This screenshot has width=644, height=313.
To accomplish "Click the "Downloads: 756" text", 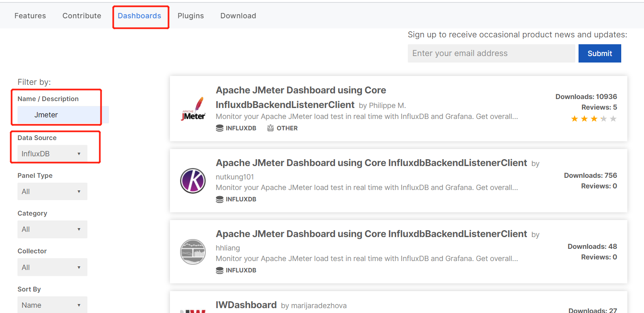I will [x=590, y=175].
